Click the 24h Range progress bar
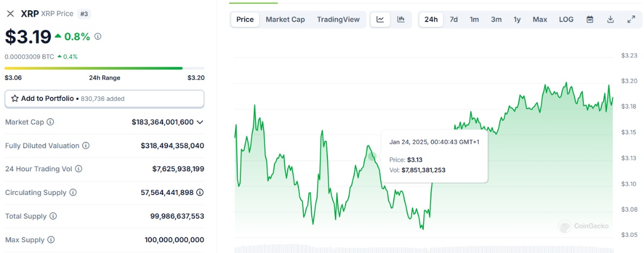Viewport: 644px width, 253px height. pyautogui.click(x=104, y=68)
